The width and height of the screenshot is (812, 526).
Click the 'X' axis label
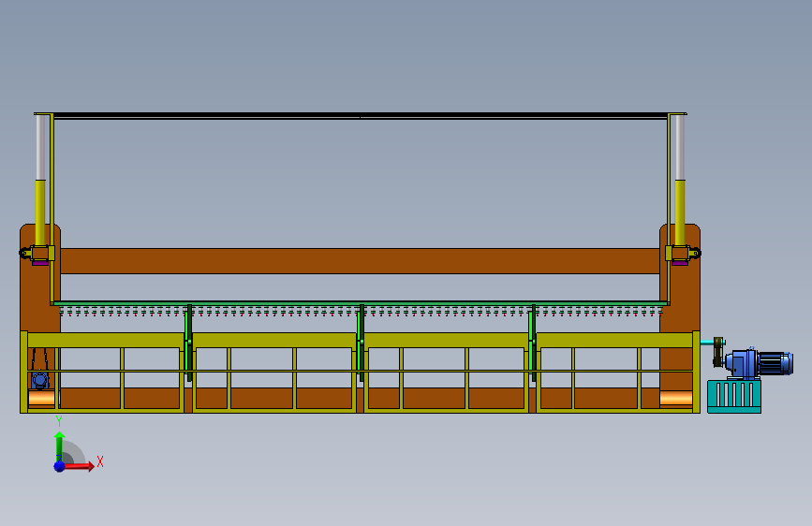click(x=100, y=461)
